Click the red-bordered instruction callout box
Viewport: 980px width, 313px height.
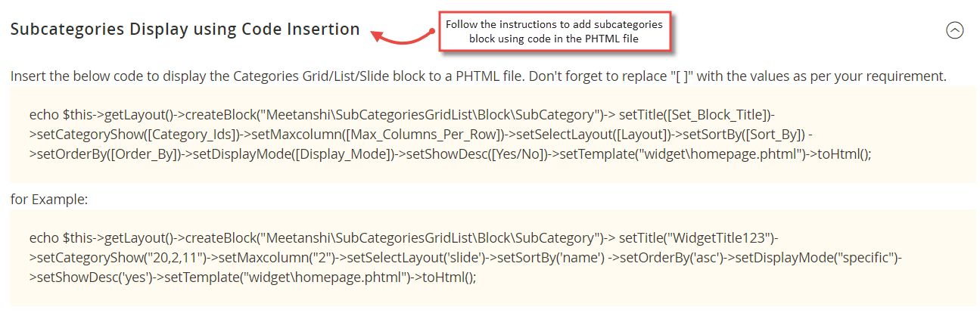pyautogui.click(x=554, y=32)
